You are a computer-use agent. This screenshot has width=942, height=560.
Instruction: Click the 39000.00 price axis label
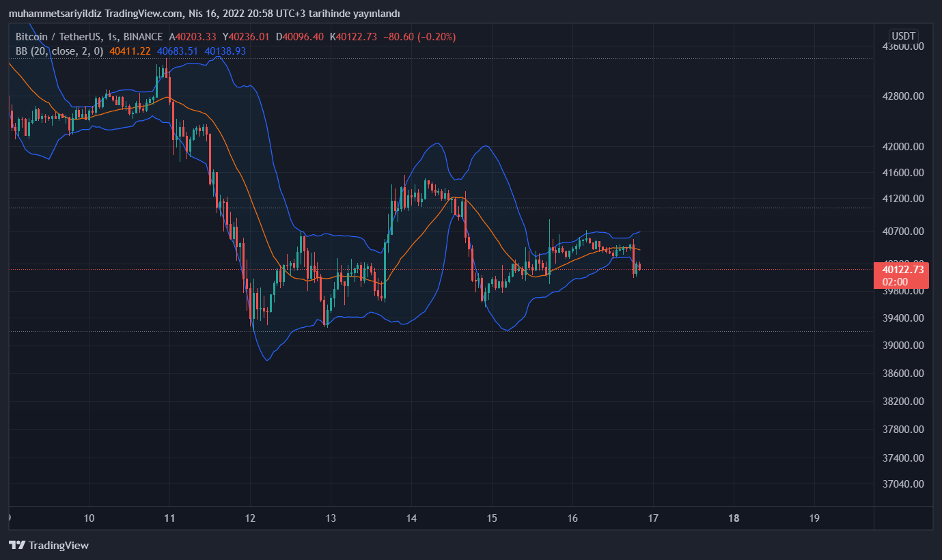pyautogui.click(x=903, y=346)
